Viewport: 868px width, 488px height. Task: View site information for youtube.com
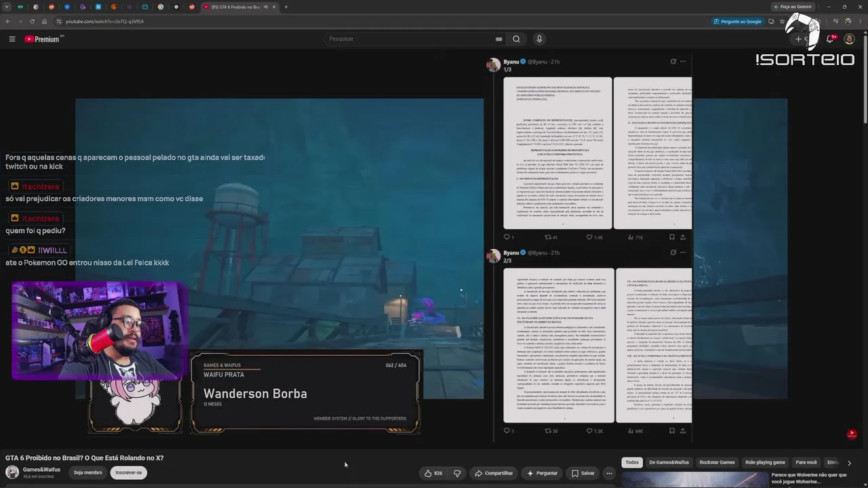pos(59,21)
